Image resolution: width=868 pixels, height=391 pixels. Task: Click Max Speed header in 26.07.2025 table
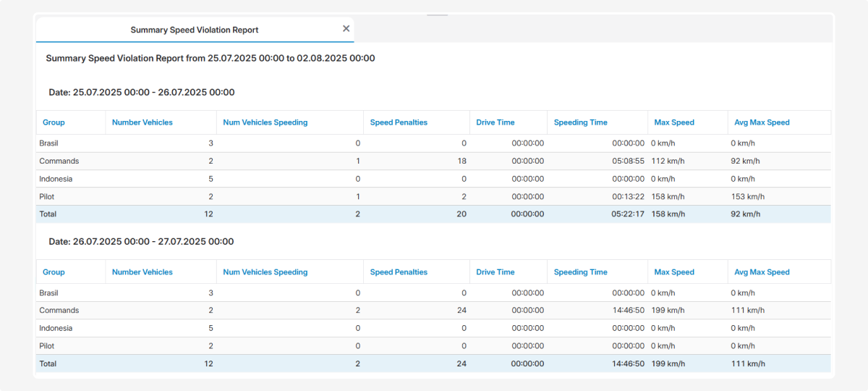674,272
